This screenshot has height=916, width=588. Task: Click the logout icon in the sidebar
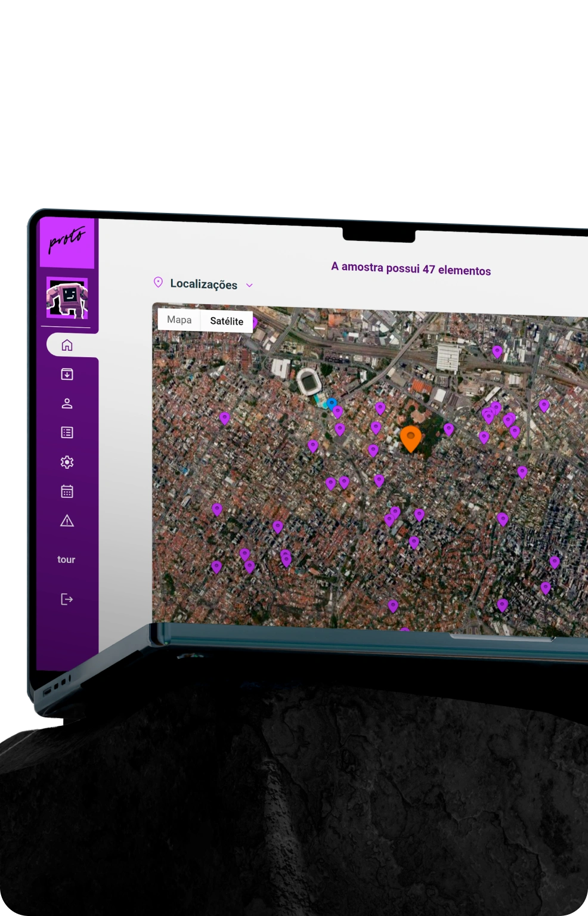[x=67, y=599]
